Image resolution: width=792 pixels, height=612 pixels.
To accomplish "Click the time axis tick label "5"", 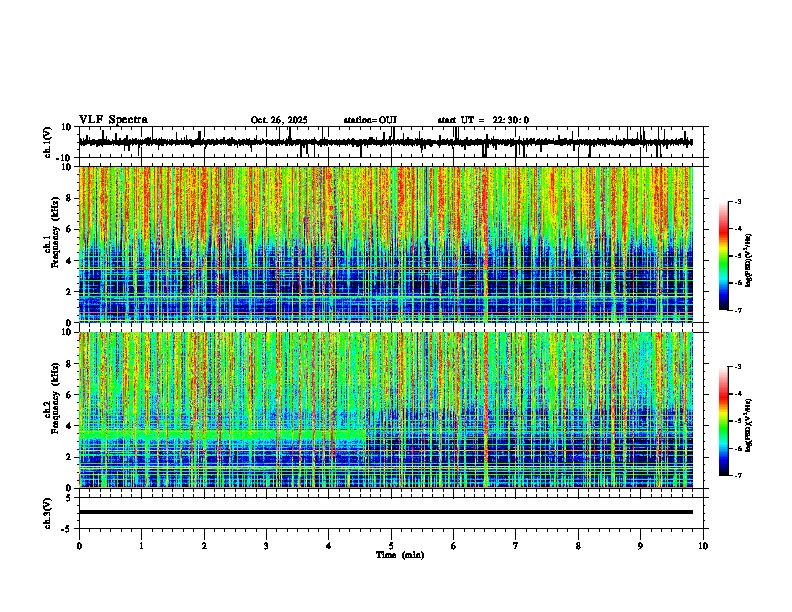I will pos(391,546).
